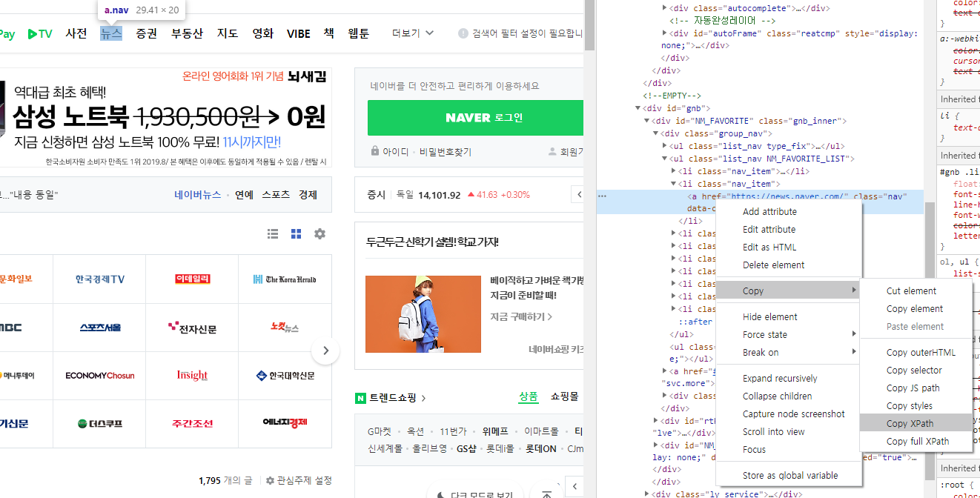Select Copy selector in submenu
The width and height of the screenshot is (980, 498).
pyautogui.click(x=916, y=370)
